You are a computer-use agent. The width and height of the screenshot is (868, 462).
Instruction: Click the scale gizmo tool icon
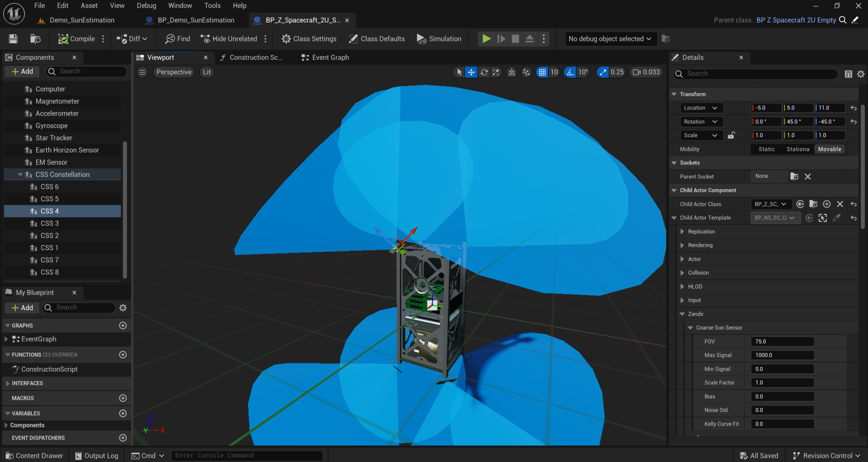[496, 72]
